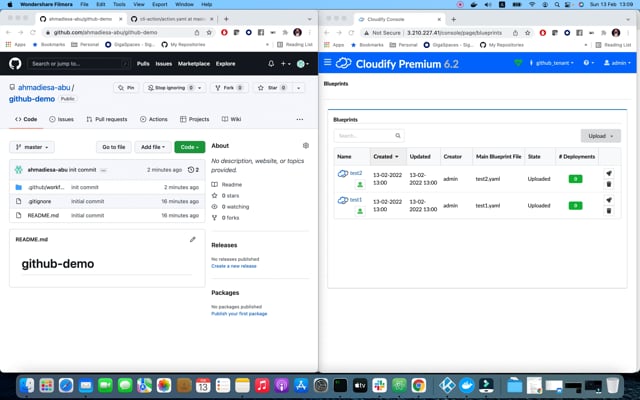
Task: Click Go to file button
Action: 114,147
